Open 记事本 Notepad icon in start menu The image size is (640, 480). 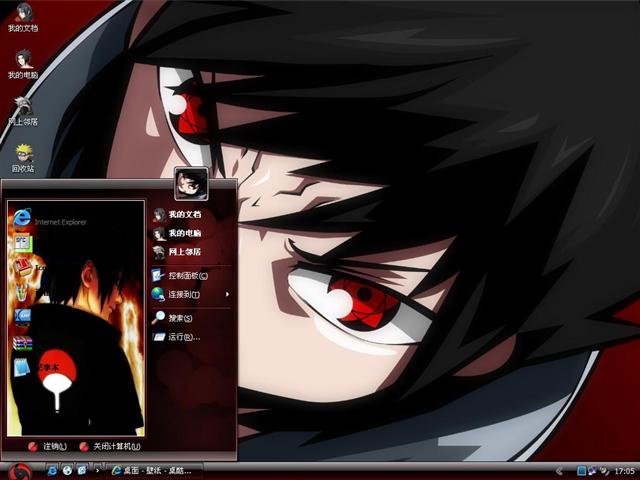point(22,367)
